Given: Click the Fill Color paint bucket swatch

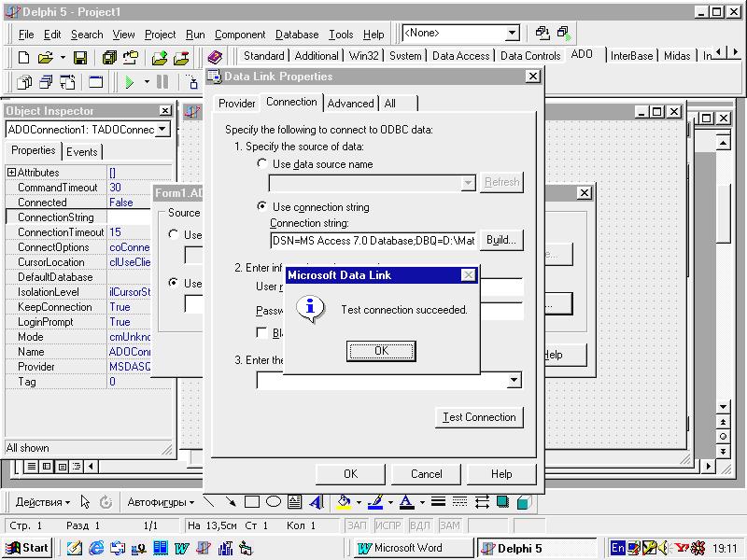Looking at the screenshot, I should (x=344, y=502).
